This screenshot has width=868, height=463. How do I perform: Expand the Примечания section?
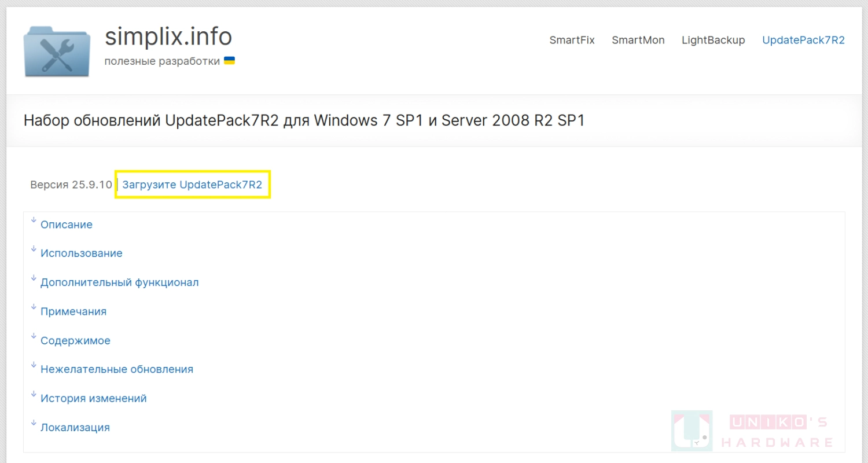tap(73, 311)
